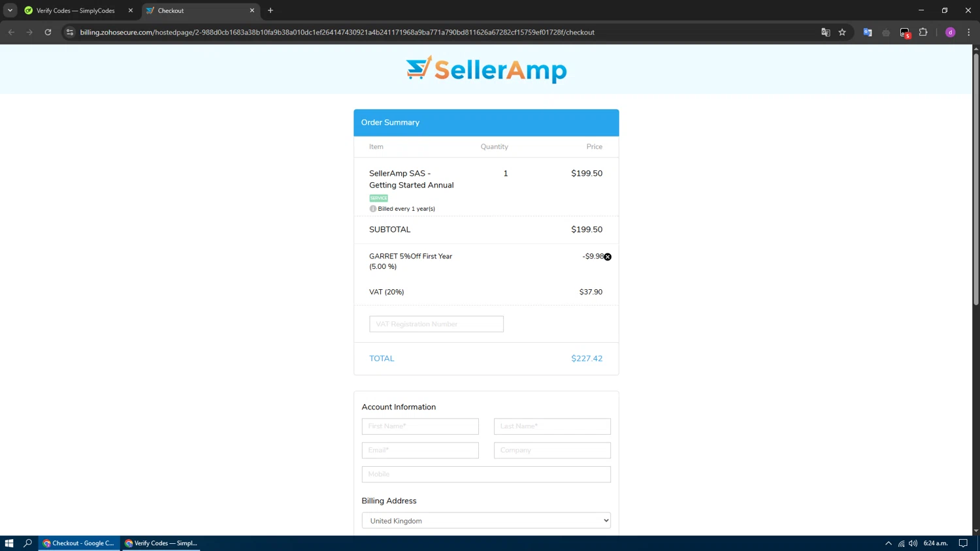View site information icon in address bar
Screen dimensions: 980x551
(x=70, y=32)
